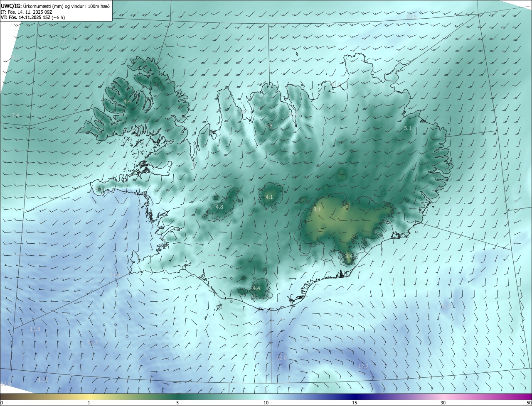Click the valid time line 'VT: Fös. 14.11.2025 15Z (+6 h)'
The width and height of the screenshot is (532, 406).
(x=32, y=17)
